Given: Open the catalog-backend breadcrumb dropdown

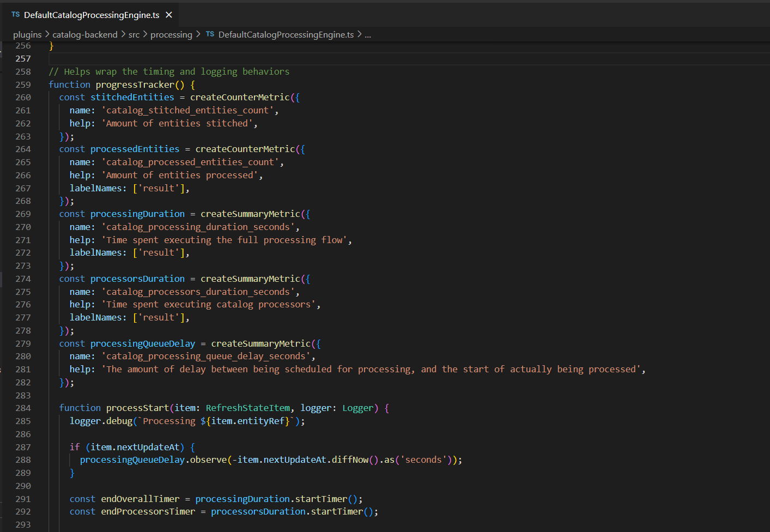Looking at the screenshot, I should (85, 34).
